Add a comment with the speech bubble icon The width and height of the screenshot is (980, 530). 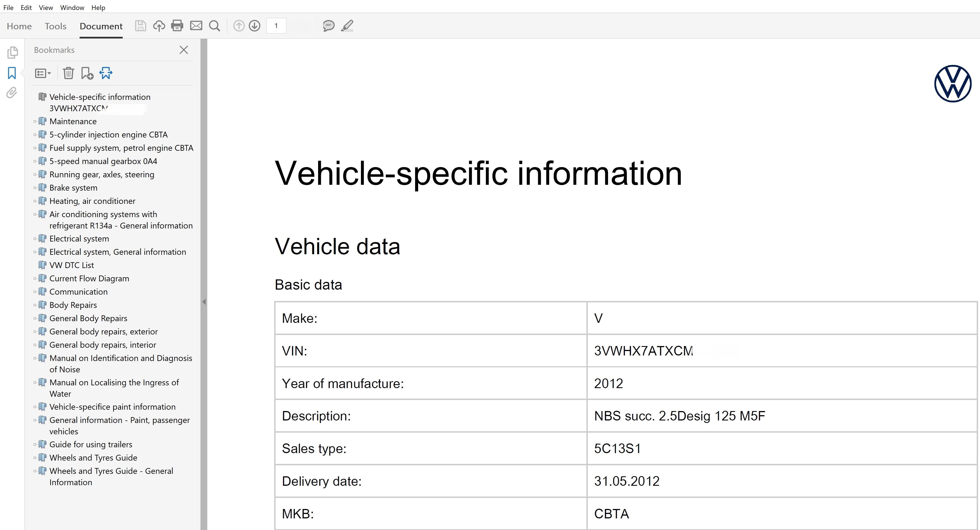tap(328, 26)
